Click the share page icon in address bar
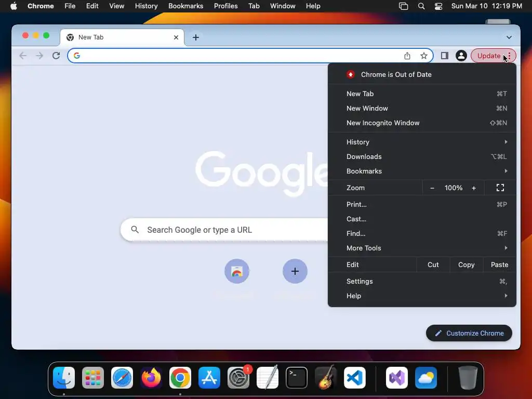The height and width of the screenshot is (399, 532). pos(407,56)
